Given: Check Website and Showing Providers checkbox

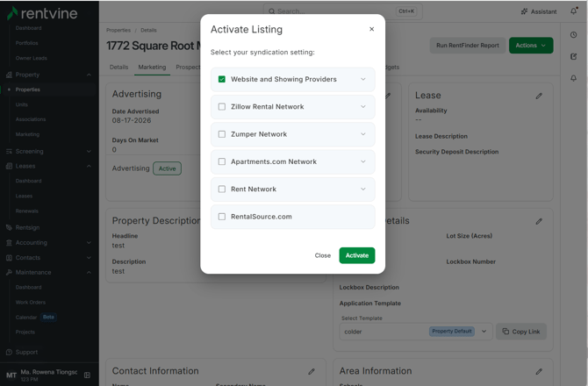Looking at the screenshot, I should click(x=222, y=79).
